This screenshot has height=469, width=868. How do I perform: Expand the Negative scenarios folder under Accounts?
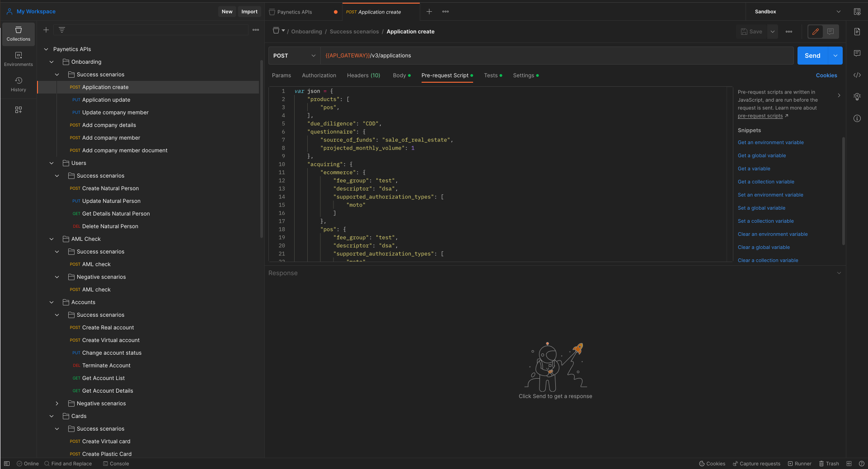(x=57, y=403)
